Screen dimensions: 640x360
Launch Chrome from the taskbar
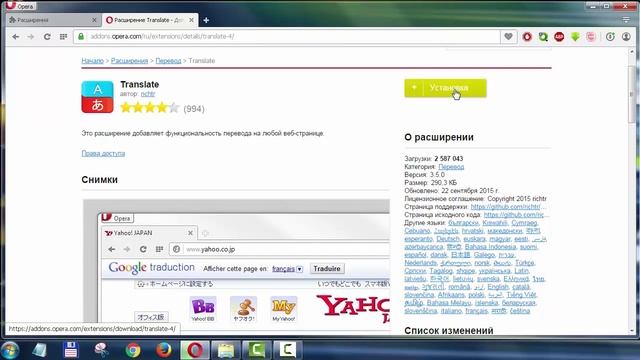(133, 350)
